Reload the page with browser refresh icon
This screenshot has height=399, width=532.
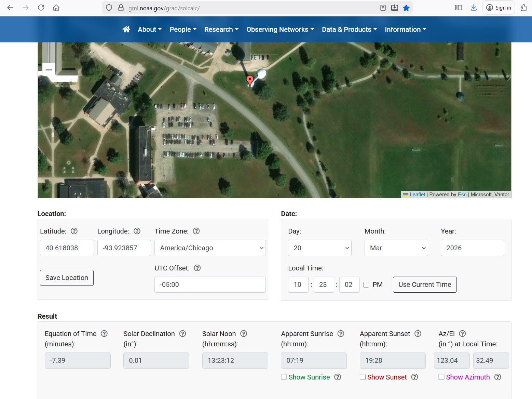[41, 8]
